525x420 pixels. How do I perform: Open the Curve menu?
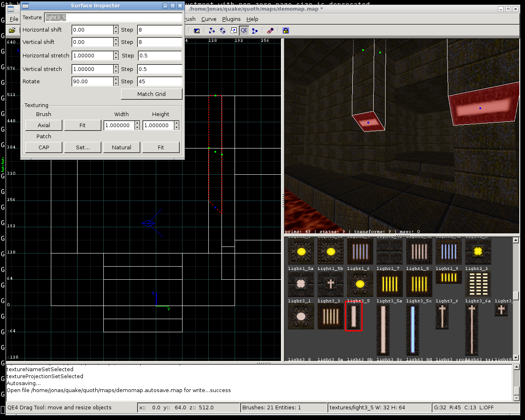pos(209,19)
